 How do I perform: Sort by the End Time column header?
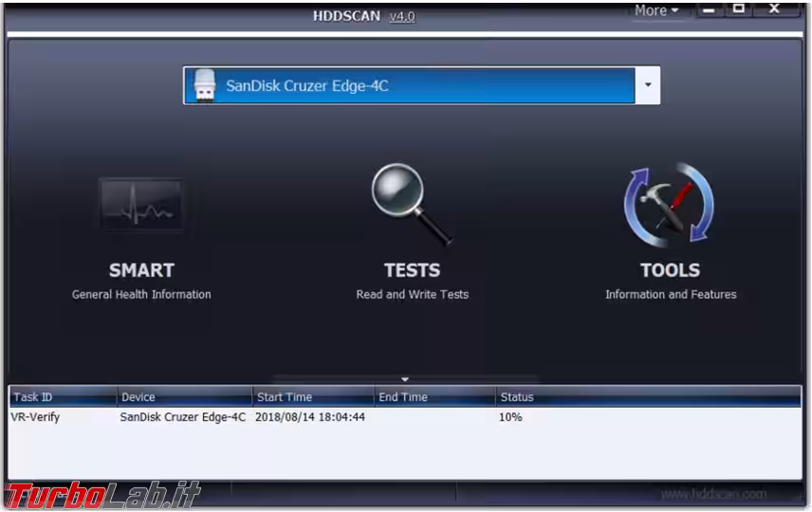coord(435,397)
